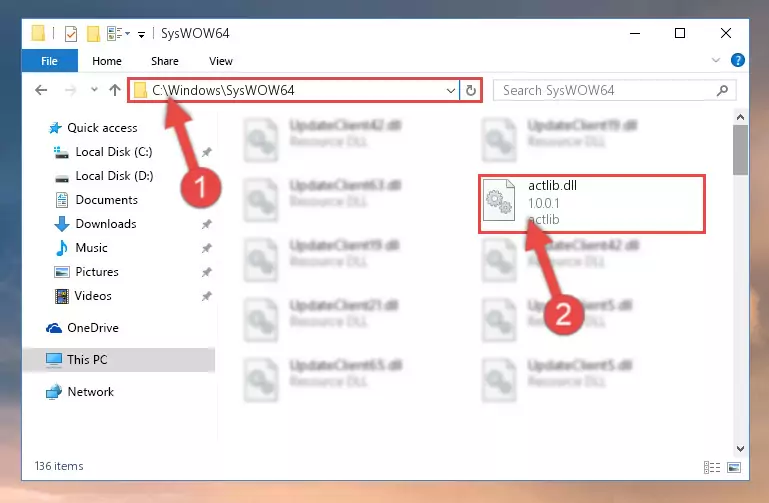Click the address bar path C:\Windows\SysWOW64
769x503 pixels.
click(223, 90)
